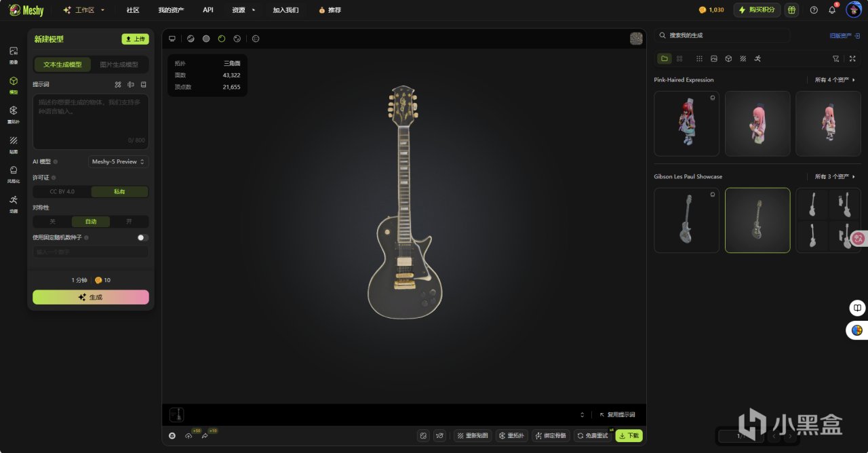The height and width of the screenshot is (453, 868).
Task: Open the Meshy-5 Preview AI model dropdown
Action: [x=119, y=161]
